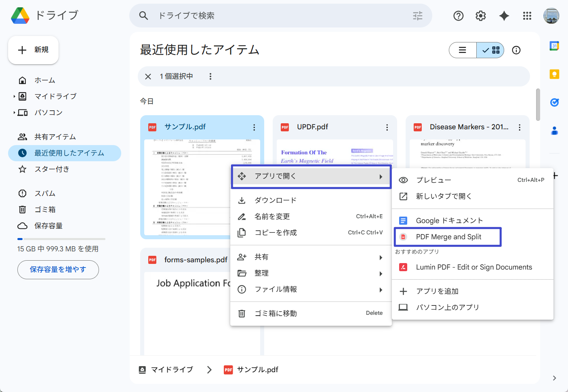Click サンプル.pdf in bottom breadcrumb
Image resolution: width=568 pixels, height=392 pixels.
257,369
